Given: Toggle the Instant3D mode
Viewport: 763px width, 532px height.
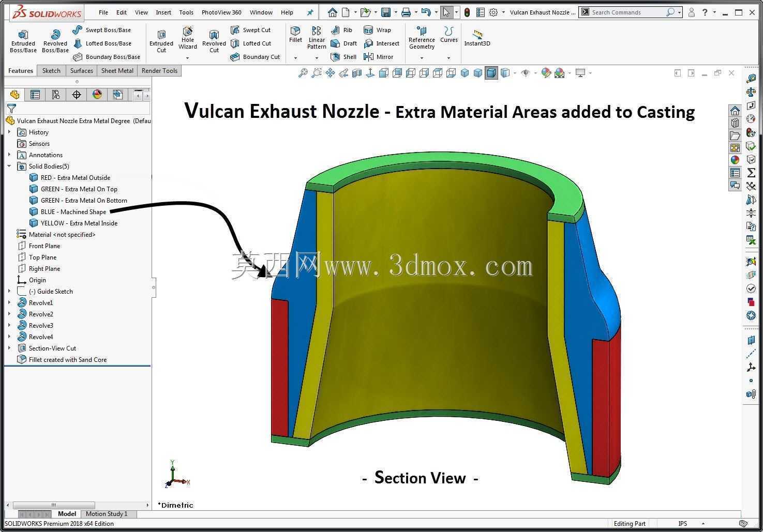Looking at the screenshot, I should coord(477,38).
